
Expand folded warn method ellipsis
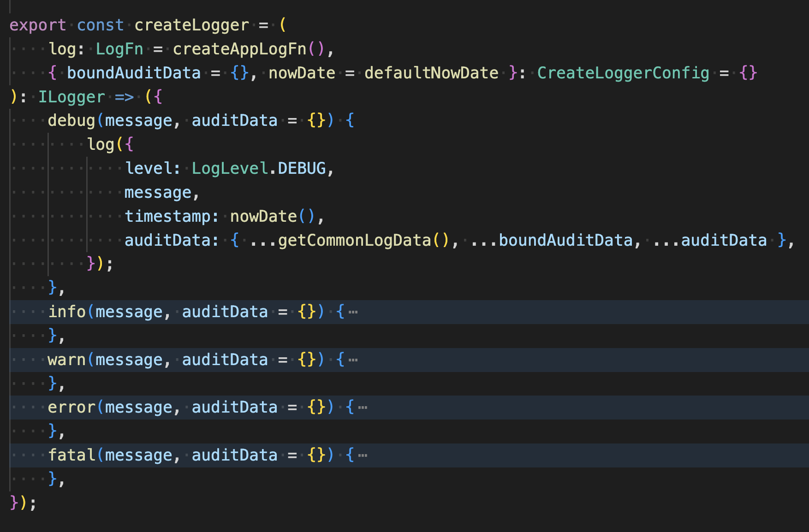click(353, 360)
